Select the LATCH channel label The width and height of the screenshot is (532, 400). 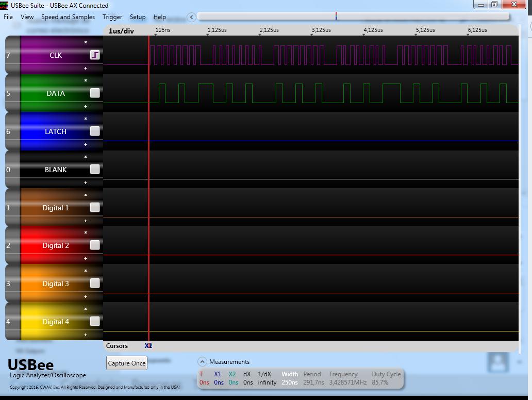click(x=56, y=131)
